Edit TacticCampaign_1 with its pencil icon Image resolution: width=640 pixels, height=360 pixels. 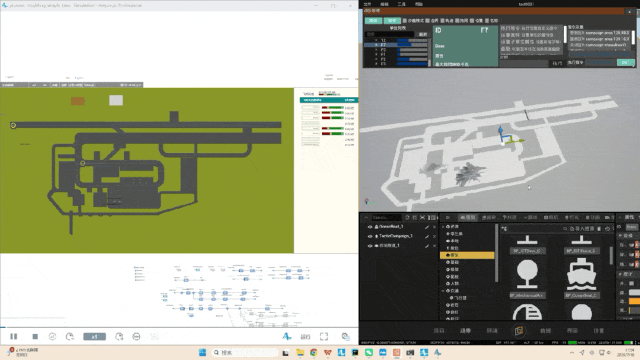point(427,236)
